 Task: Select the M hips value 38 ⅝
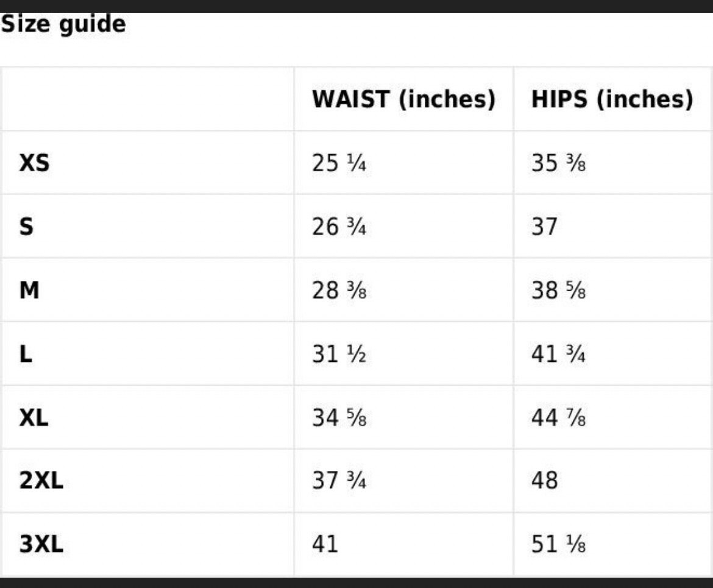[558, 290]
